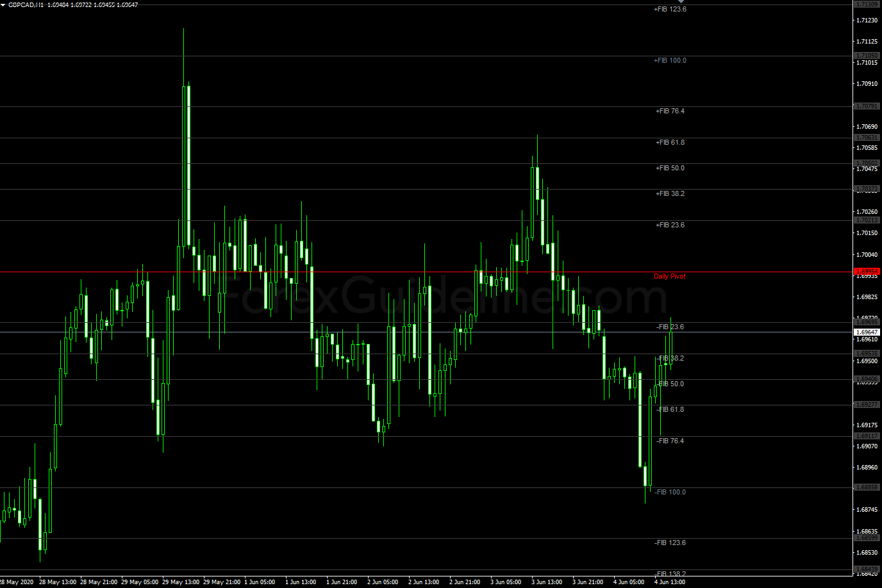Click the 1 Jun 21:00 time label
The width and height of the screenshot is (882, 588).
point(342,582)
